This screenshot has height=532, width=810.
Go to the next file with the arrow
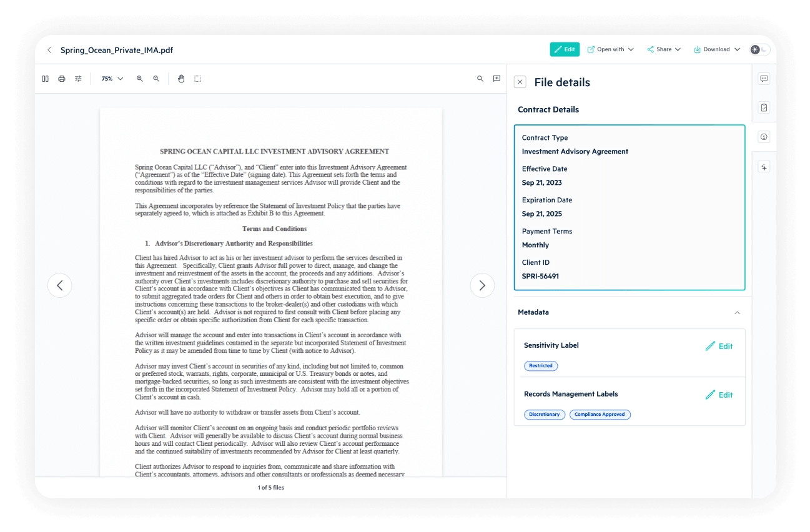482,285
